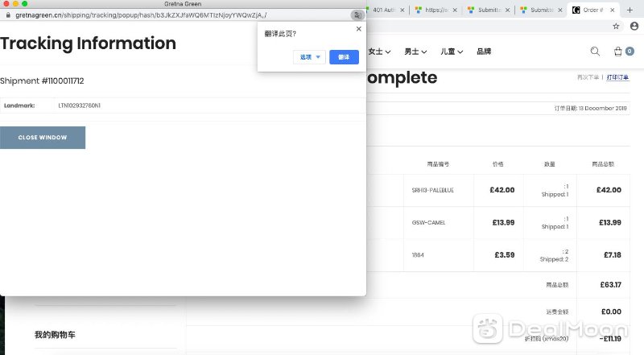Expand the 儿童 menu dropdown

point(452,52)
